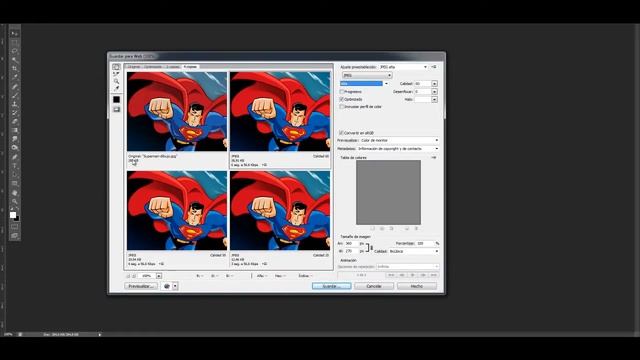The width and height of the screenshot is (640, 360).
Task: Open the browser selection dropdown arrow
Action: (175, 286)
